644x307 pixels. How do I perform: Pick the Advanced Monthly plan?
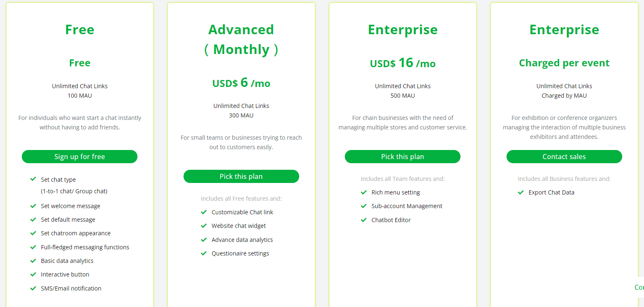241,176
